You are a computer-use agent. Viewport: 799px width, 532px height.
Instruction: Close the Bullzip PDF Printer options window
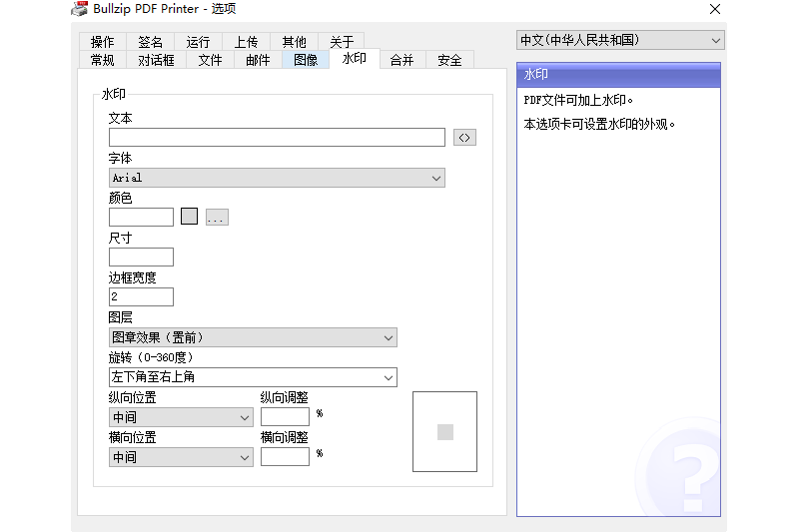[x=715, y=9]
